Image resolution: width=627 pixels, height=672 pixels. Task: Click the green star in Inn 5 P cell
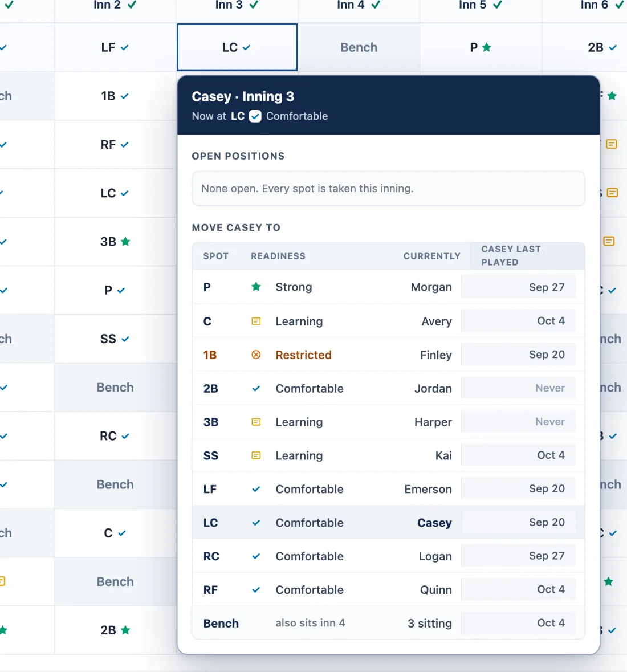486,47
